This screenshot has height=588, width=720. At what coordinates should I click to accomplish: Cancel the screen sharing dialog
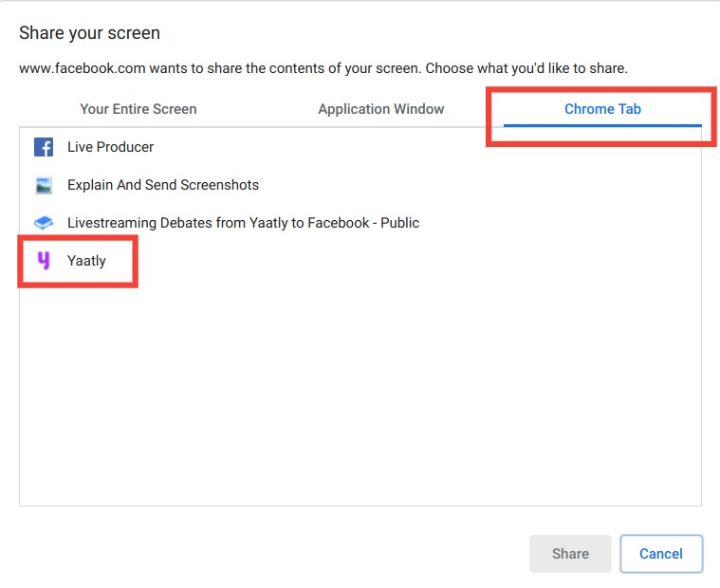click(x=661, y=554)
